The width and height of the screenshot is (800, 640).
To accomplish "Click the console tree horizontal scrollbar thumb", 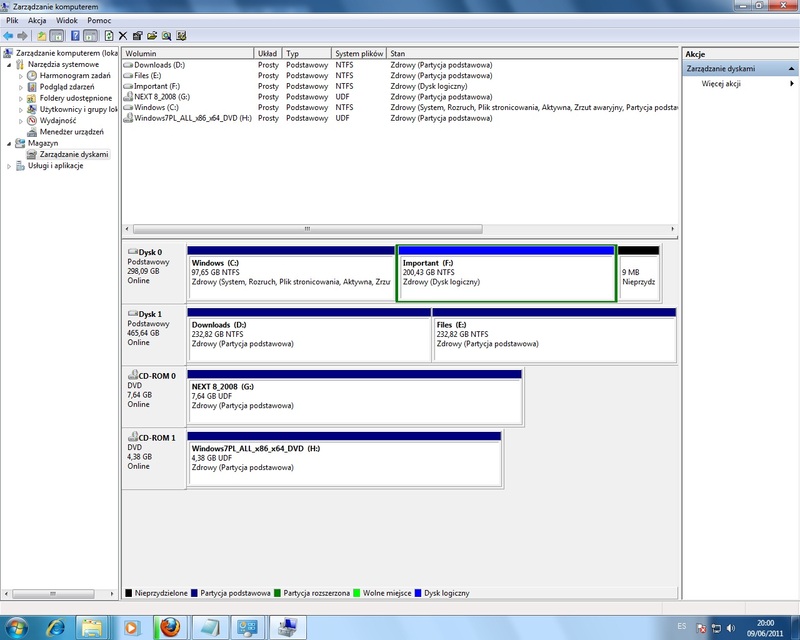I will 53,594.
